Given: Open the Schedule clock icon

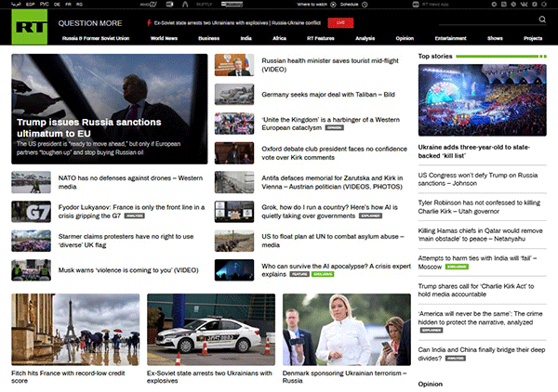Looking at the screenshot, I should click(x=365, y=5).
